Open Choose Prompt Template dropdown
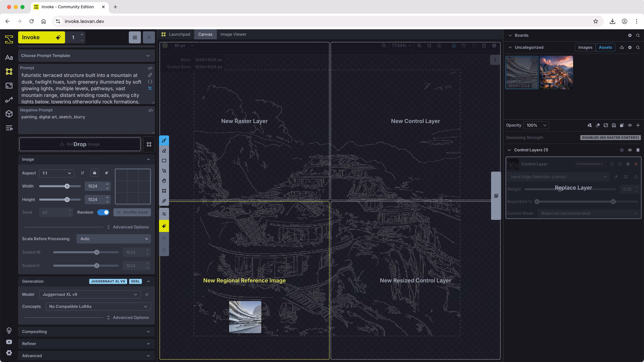This screenshot has height=362, width=644. [x=86, y=55]
